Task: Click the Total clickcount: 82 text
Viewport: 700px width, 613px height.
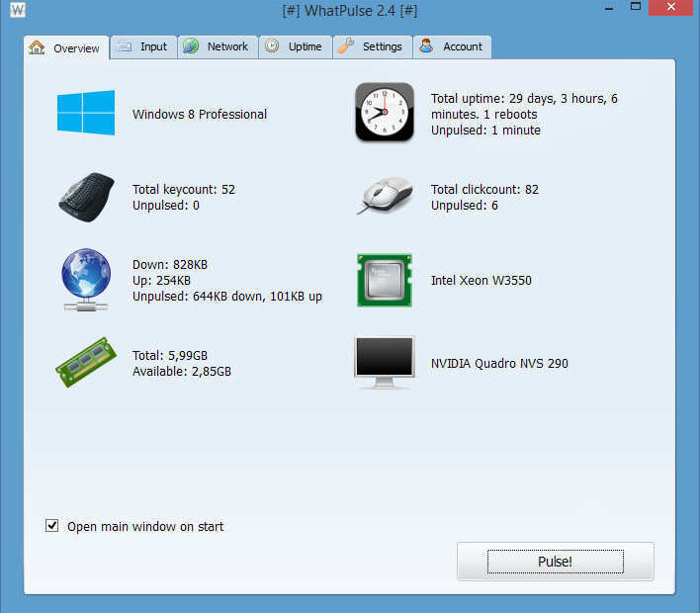Action: pyautogui.click(x=484, y=189)
